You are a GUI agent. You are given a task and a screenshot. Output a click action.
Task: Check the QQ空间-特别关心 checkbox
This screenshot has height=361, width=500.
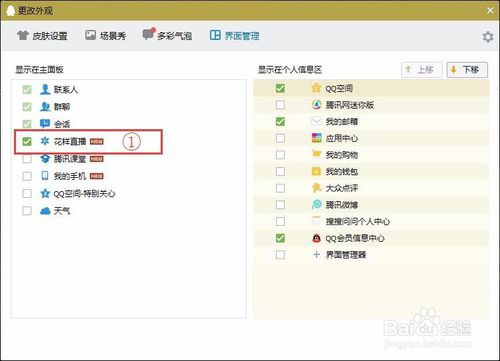click(27, 193)
